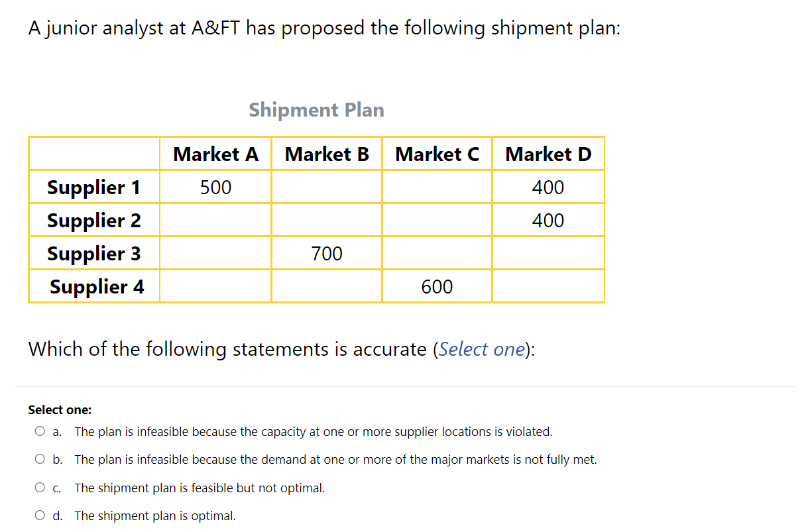Viewport: 810px width, 532px height.
Task: Click the cell showing 700
Action: [x=327, y=253]
